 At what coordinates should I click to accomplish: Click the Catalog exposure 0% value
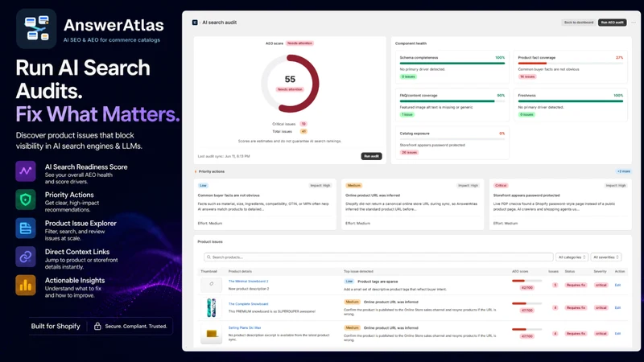(502, 134)
